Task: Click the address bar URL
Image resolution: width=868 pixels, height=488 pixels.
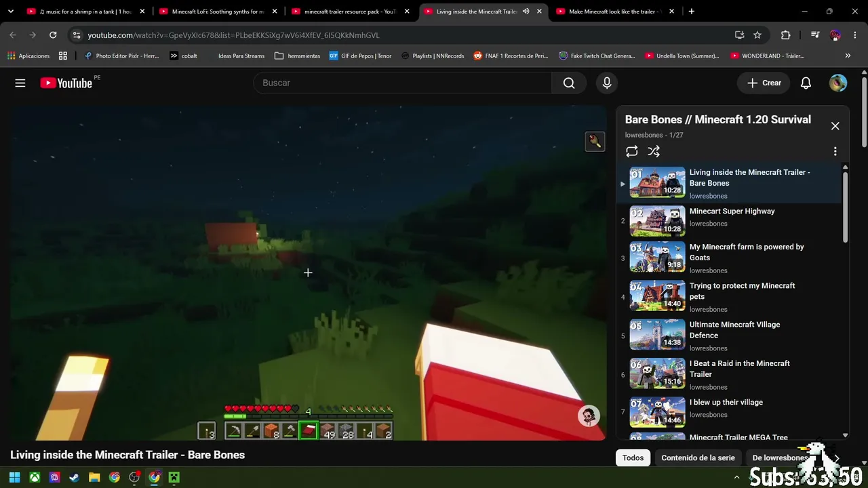Action: 234,35
